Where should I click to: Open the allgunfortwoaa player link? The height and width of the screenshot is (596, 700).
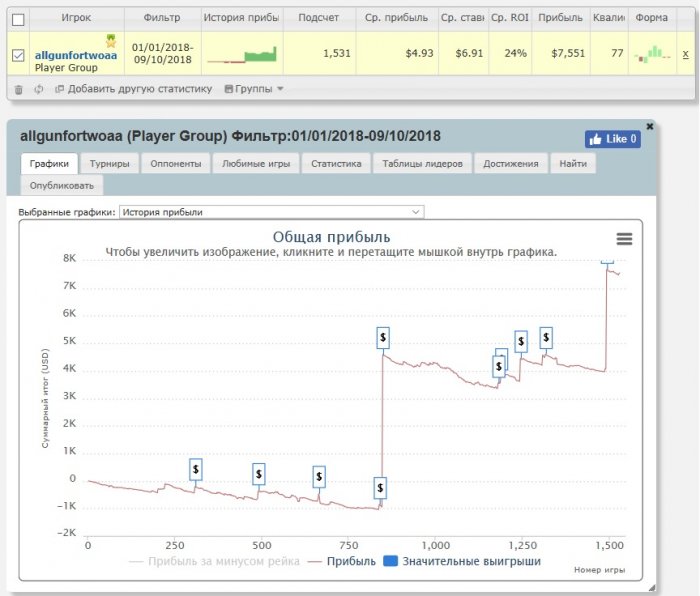76,55
